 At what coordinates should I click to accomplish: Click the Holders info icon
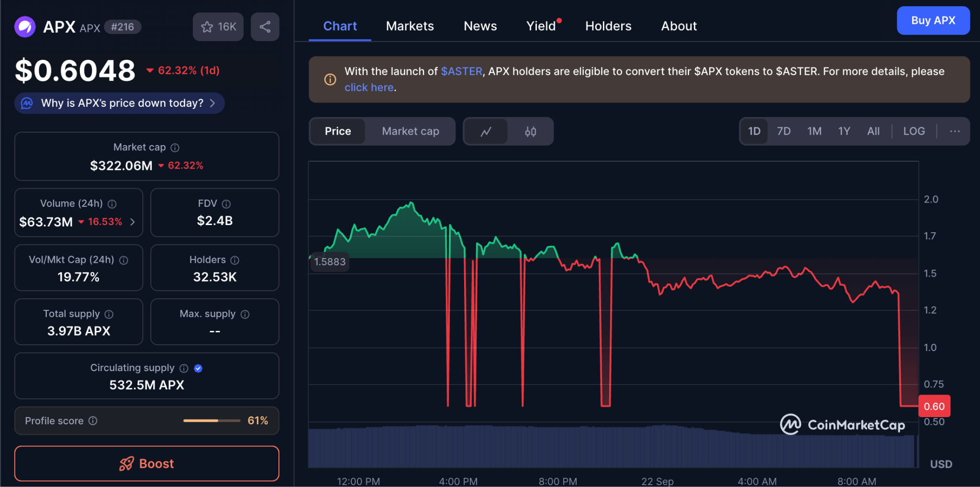[x=234, y=260]
